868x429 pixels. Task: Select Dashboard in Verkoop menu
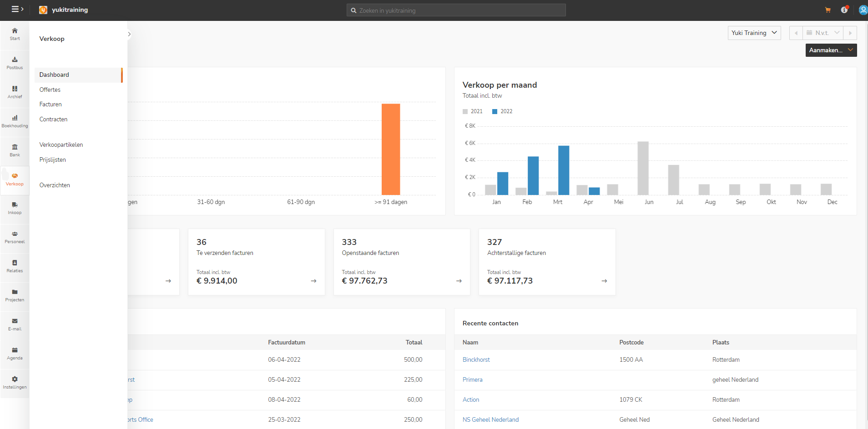(x=78, y=75)
